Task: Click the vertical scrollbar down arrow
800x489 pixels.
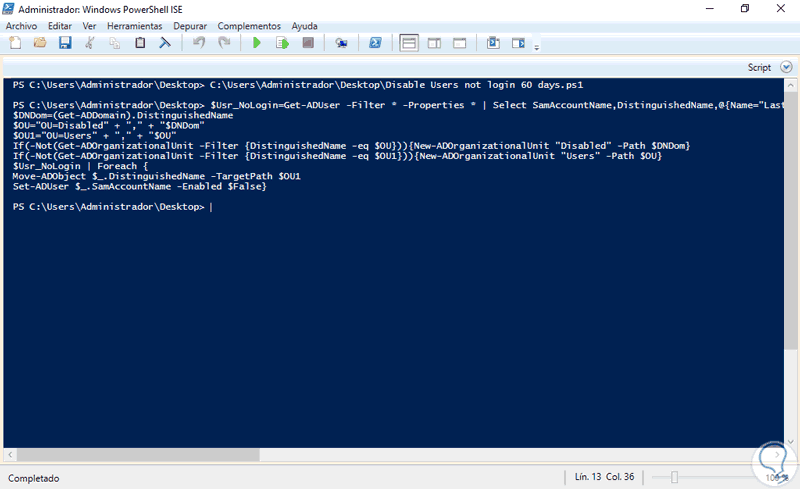Action: pyautogui.click(x=790, y=442)
